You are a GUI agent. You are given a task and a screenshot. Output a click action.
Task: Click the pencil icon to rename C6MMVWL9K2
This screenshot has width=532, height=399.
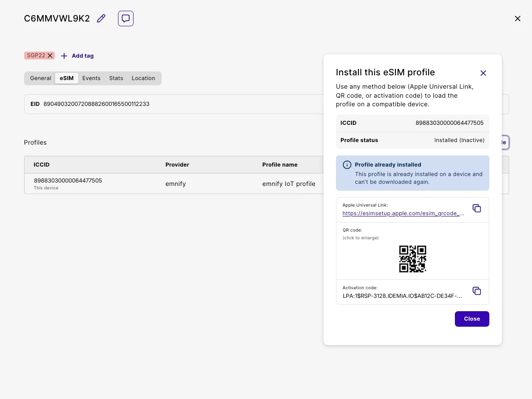point(101,19)
